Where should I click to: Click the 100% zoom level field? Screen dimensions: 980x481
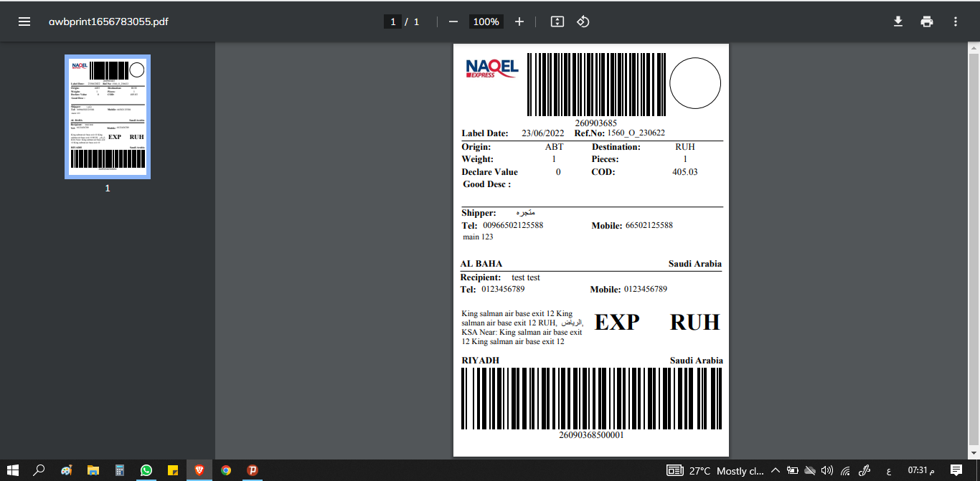[x=486, y=22]
